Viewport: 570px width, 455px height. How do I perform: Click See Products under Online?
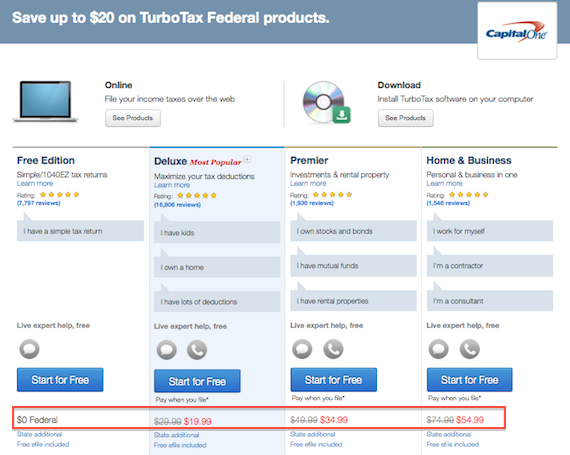[133, 118]
